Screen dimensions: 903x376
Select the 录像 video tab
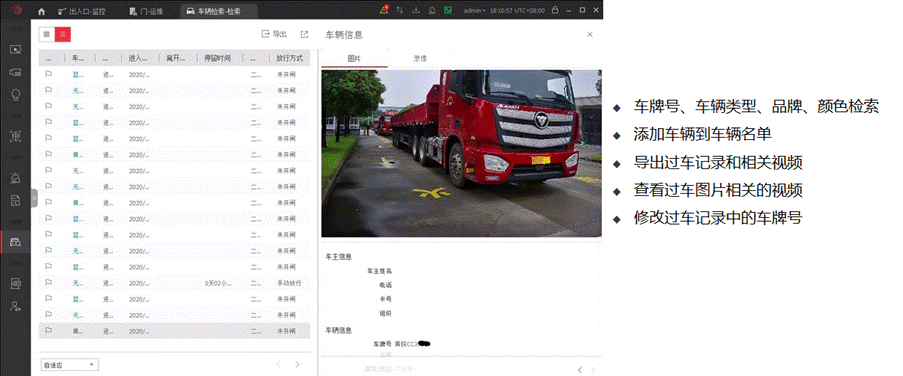420,58
